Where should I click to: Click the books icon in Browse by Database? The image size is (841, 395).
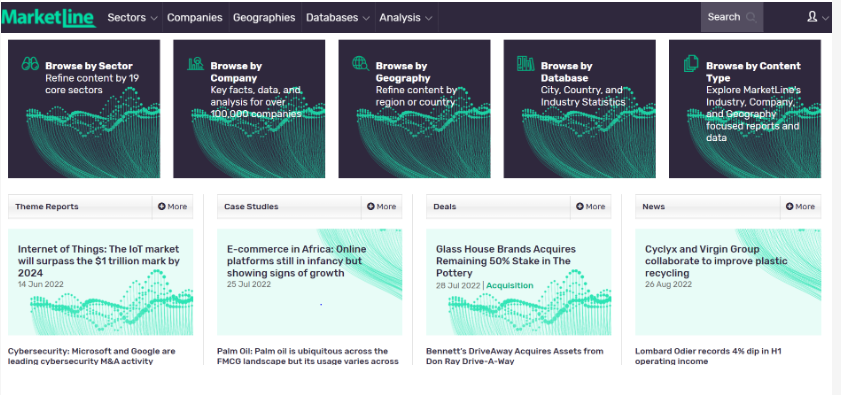pos(526,64)
